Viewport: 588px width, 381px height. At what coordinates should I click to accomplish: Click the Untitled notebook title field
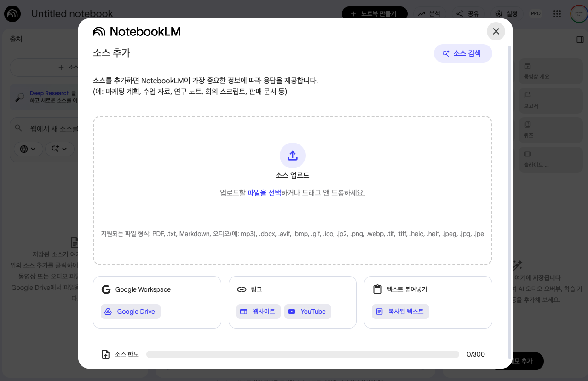pyautogui.click(x=72, y=14)
